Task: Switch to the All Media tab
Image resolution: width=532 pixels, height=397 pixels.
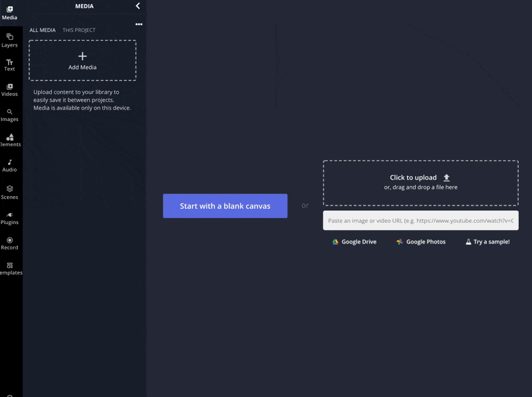Action: (x=43, y=30)
